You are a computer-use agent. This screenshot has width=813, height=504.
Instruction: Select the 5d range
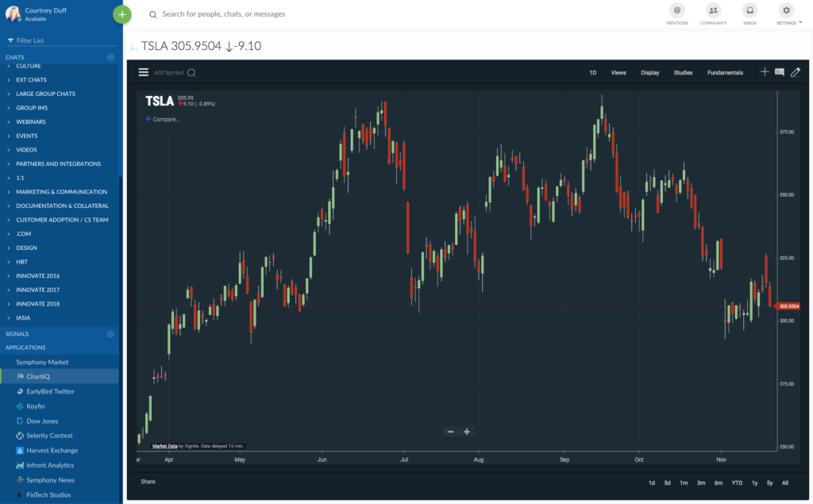667,483
